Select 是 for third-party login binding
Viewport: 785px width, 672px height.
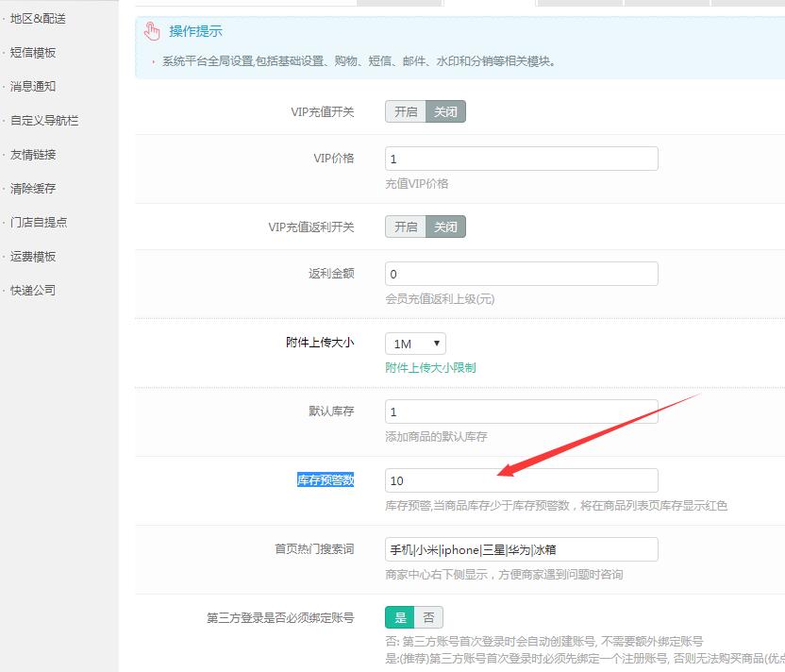click(400, 617)
